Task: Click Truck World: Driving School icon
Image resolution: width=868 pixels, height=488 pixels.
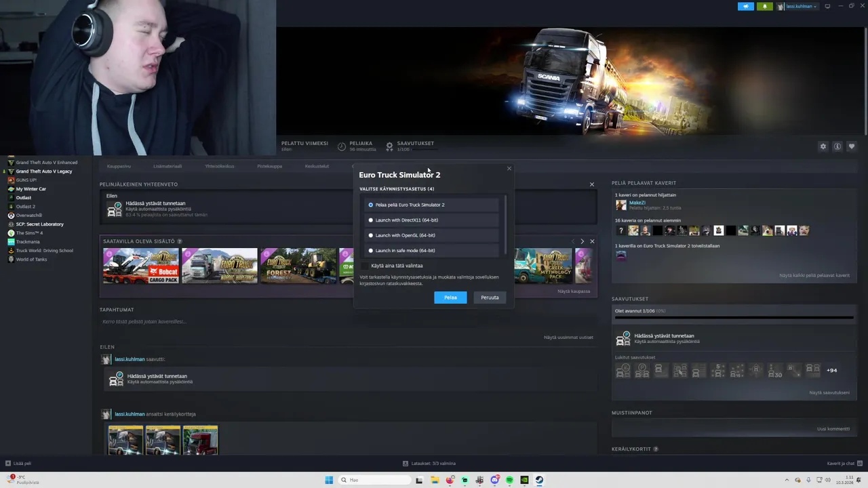Action: (11, 251)
